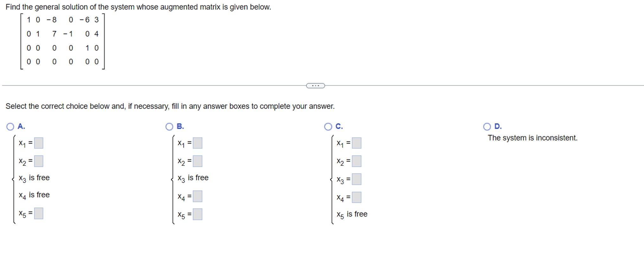Select choice D, the system is inconsistent
This screenshot has width=644, height=276.
click(x=486, y=126)
